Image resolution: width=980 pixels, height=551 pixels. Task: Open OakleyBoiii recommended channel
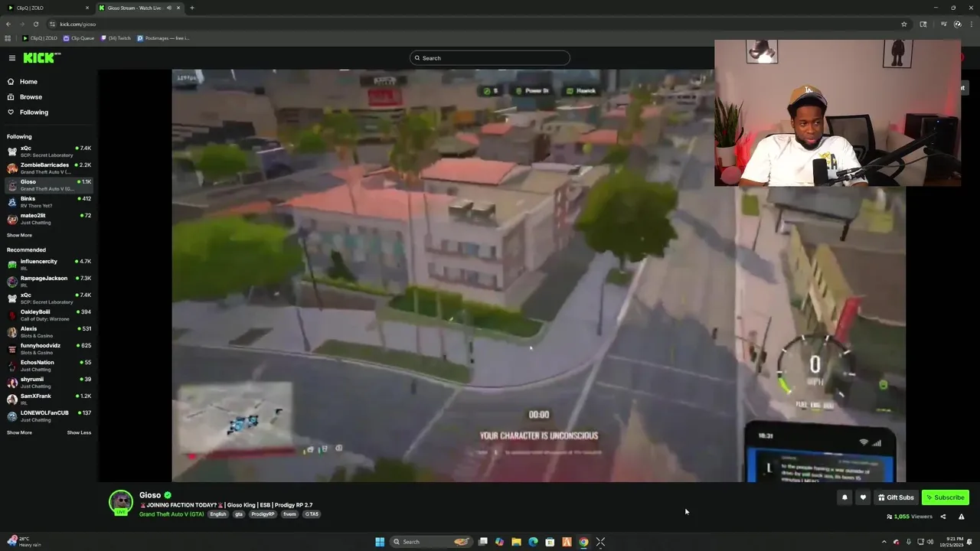(49, 315)
